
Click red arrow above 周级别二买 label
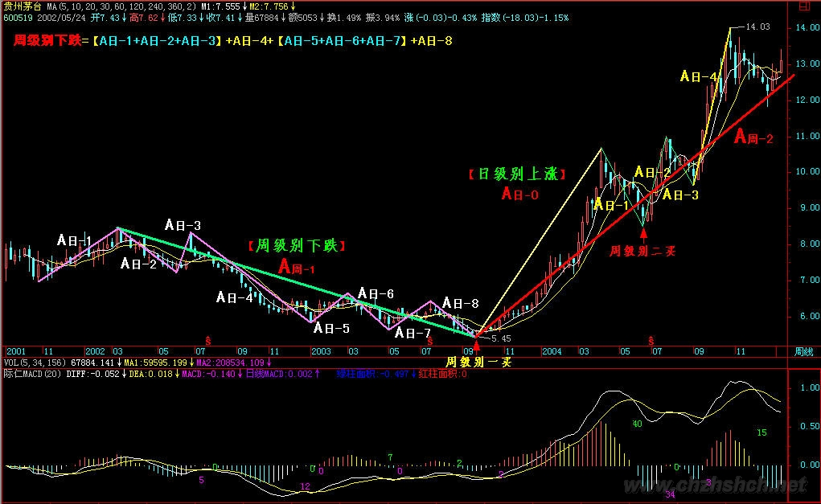pyautogui.click(x=642, y=235)
